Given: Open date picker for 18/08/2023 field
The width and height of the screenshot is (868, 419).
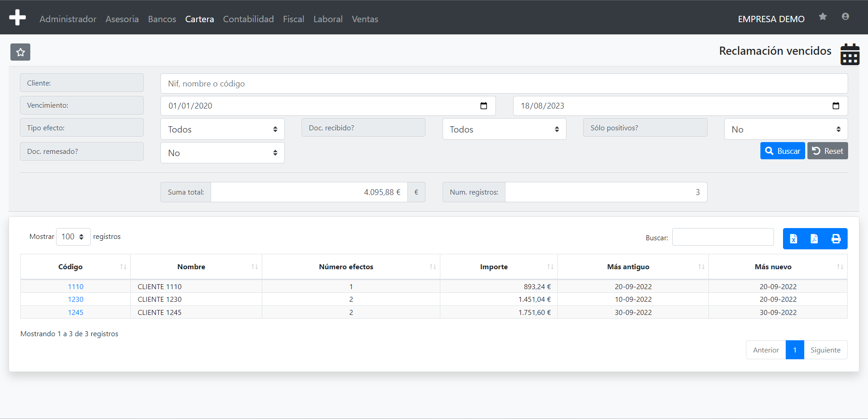Looking at the screenshot, I should coord(836,106).
